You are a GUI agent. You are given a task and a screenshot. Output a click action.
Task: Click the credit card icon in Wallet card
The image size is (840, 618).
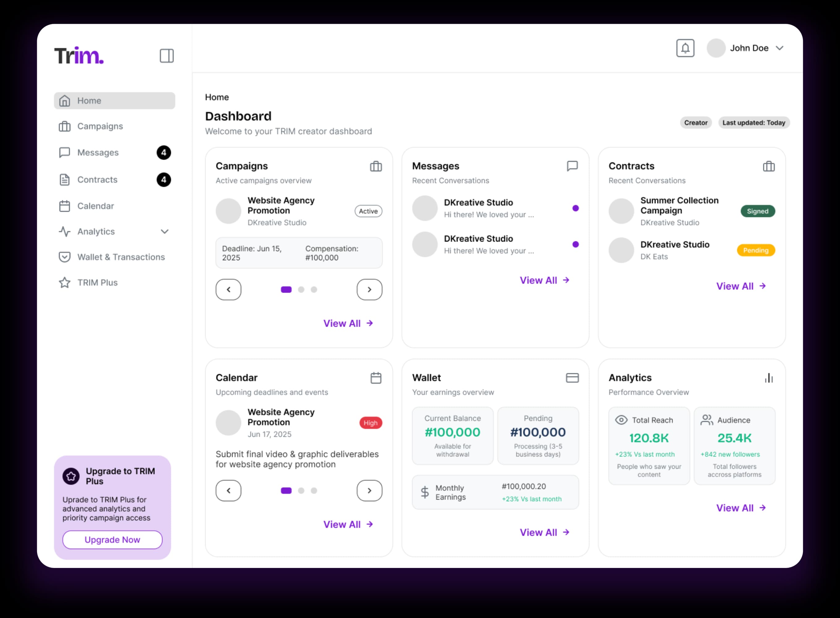click(572, 378)
